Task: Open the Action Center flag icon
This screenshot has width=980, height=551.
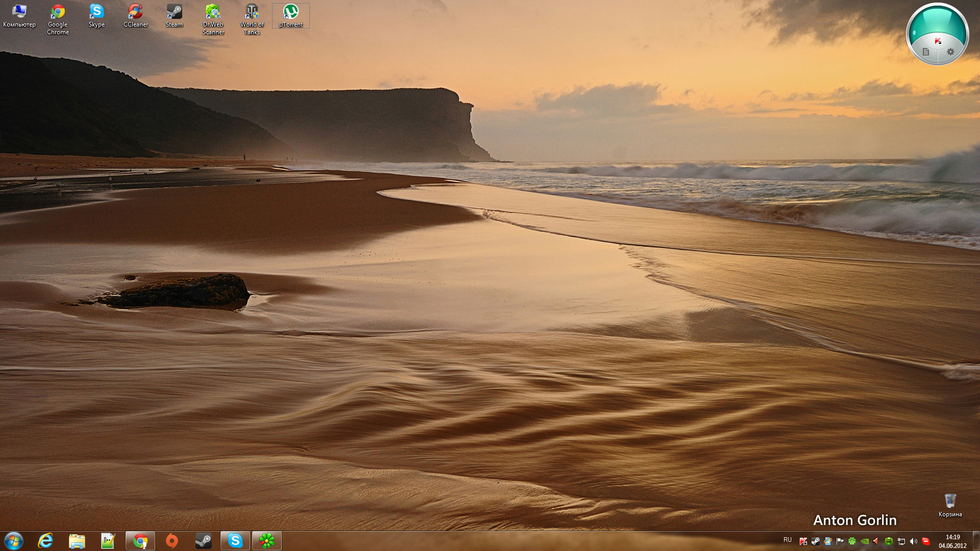Action: 840,541
